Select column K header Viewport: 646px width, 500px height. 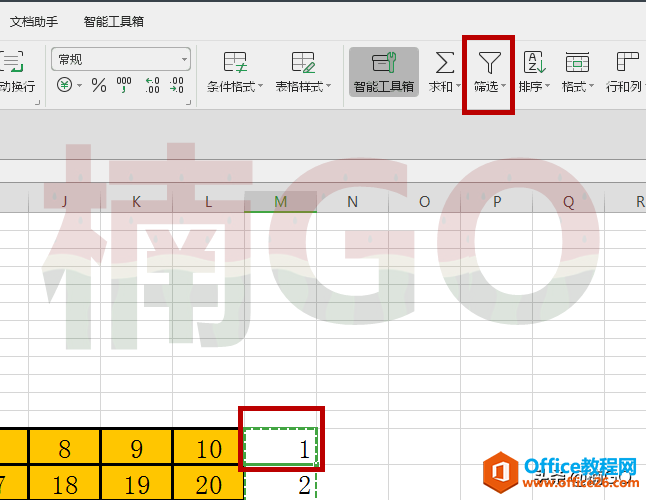[136, 202]
